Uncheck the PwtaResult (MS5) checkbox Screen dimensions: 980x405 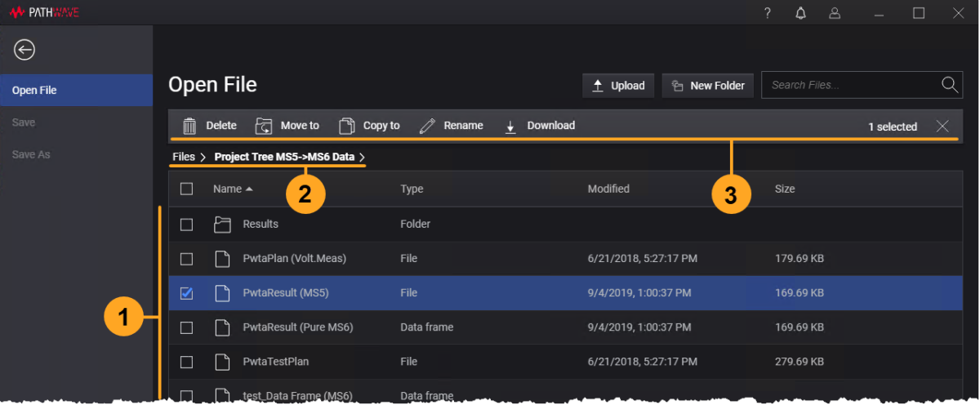186,293
